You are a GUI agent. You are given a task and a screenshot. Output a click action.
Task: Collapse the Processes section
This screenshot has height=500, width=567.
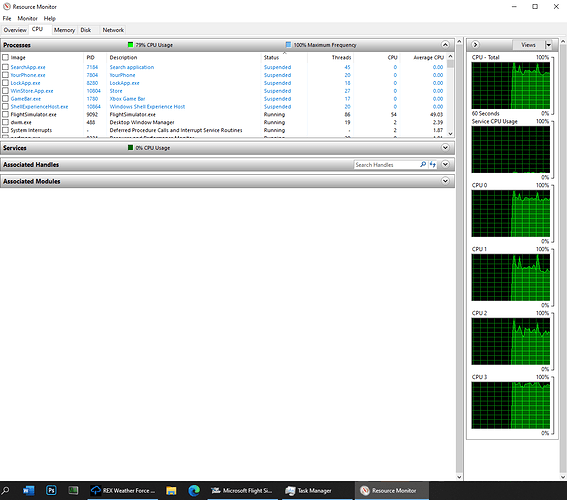(x=445, y=45)
